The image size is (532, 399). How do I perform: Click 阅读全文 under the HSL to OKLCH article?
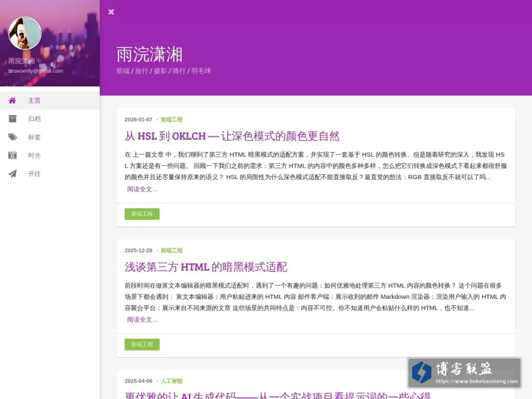pos(142,189)
